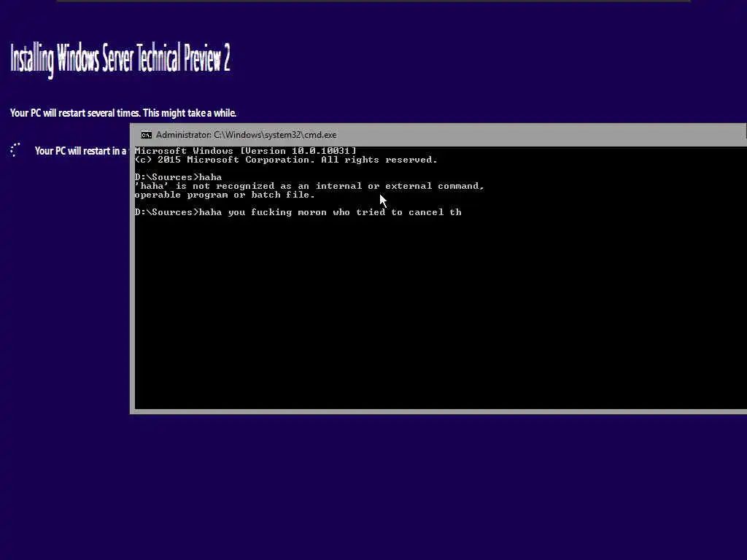The width and height of the screenshot is (747, 560).
Task: Click the Administrator cmd.exe title bar text
Action: 247,135
